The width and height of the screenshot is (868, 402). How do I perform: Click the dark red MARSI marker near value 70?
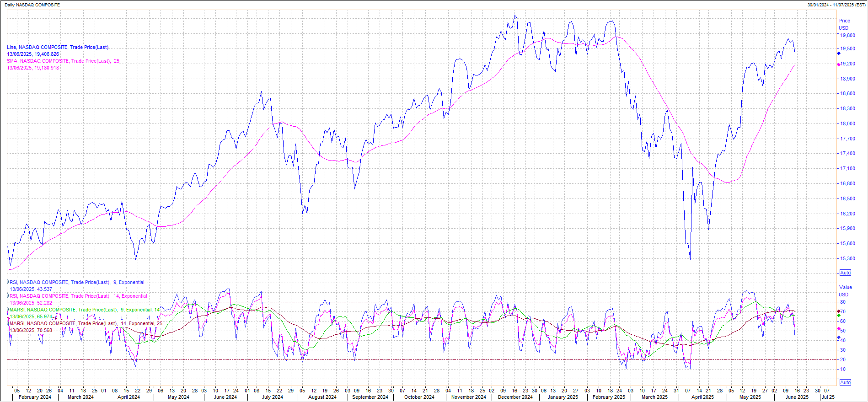point(839,311)
